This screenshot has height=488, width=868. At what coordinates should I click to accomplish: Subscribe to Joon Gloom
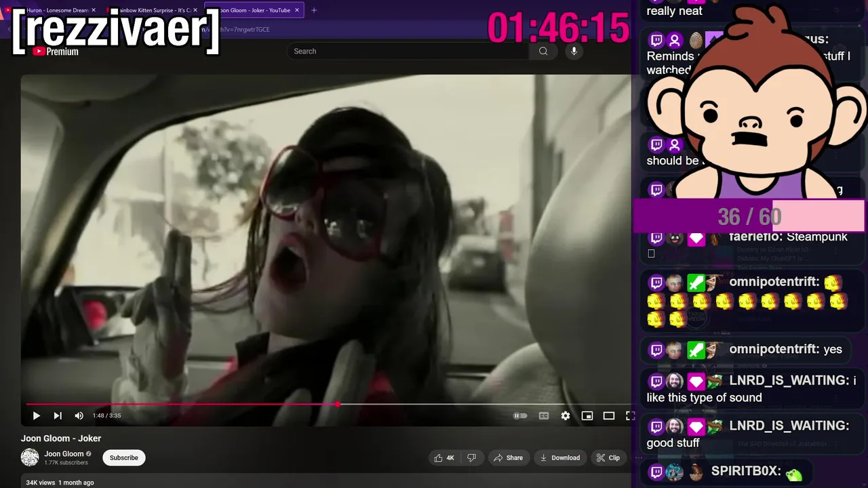click(123, 457)
